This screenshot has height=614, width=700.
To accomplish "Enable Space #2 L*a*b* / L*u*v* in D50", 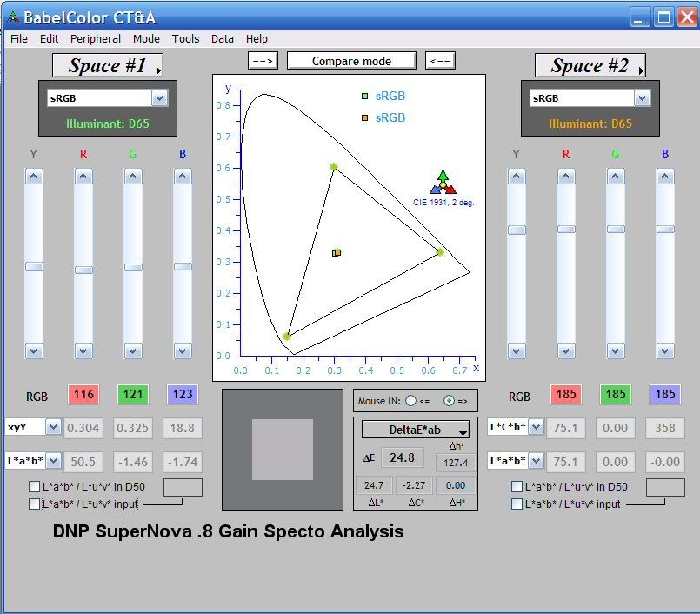I will click(517, 486).
